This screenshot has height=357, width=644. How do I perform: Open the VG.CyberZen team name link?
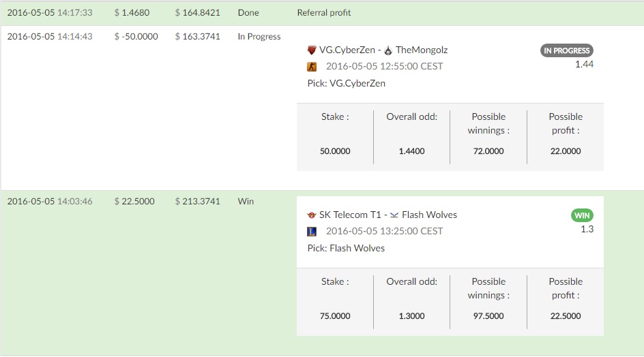pos(347,50)
